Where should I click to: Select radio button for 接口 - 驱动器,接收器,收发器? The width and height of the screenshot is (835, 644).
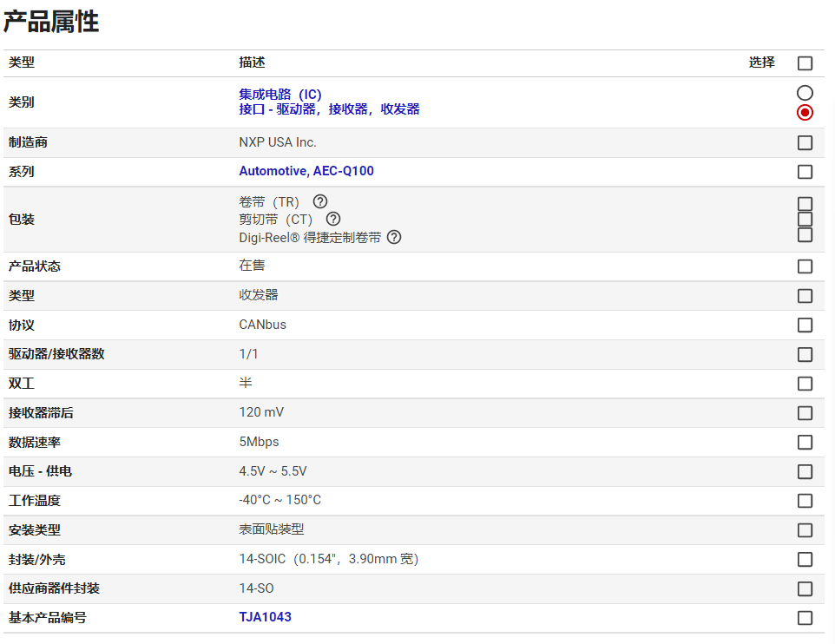point(805,112)
